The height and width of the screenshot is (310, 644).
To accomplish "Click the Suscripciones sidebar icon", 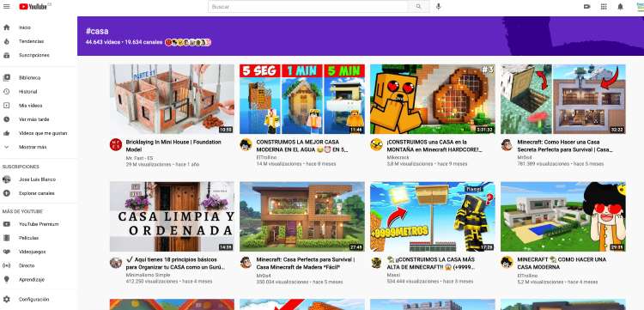I will pyautogui.click(x=7, y=56).
